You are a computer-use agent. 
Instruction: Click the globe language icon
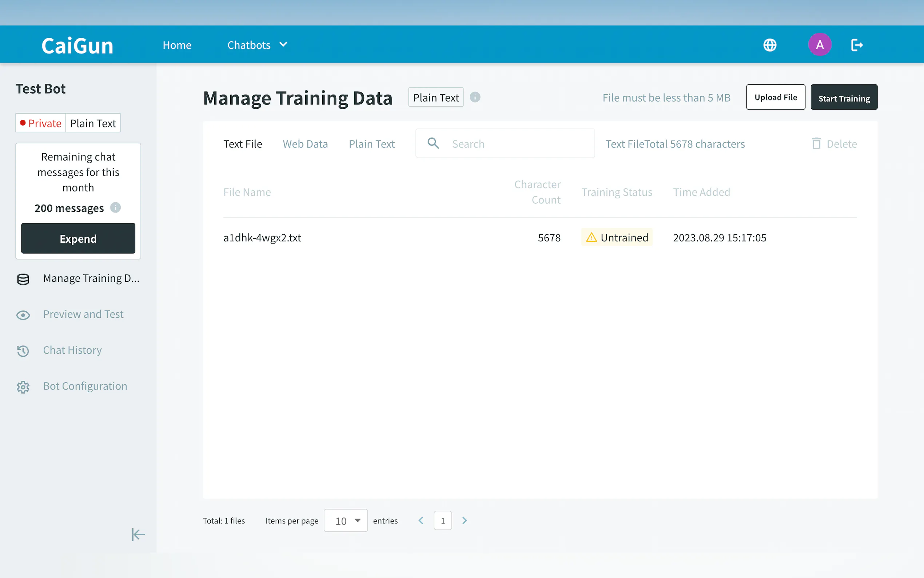[x=769, y=45]
